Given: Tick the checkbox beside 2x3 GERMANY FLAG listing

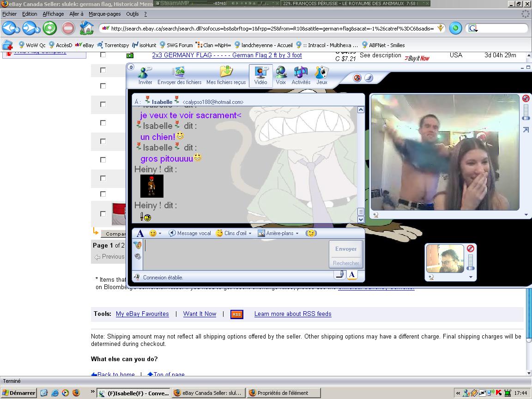Looking at the screenshot, I should (x=103, y=55).
